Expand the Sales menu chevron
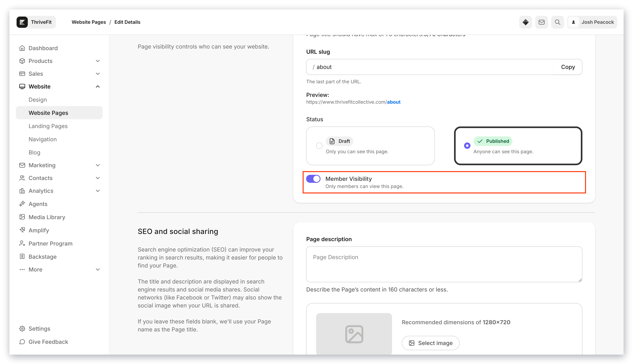 click(98, 74)
